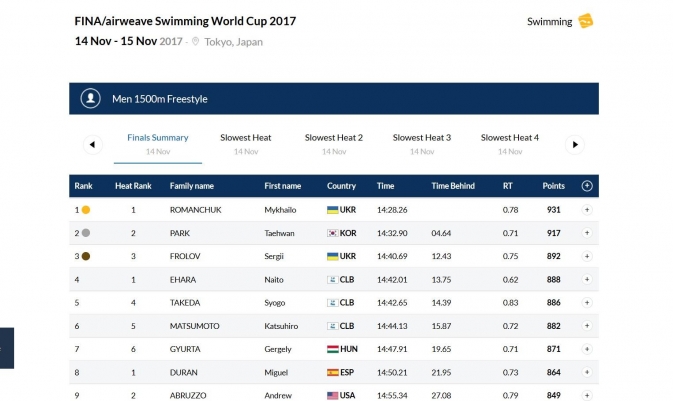The width and height of the screenshot is (673, 401).
Task: Expand details for ROMANCHUK row
Action: [587, 210]
